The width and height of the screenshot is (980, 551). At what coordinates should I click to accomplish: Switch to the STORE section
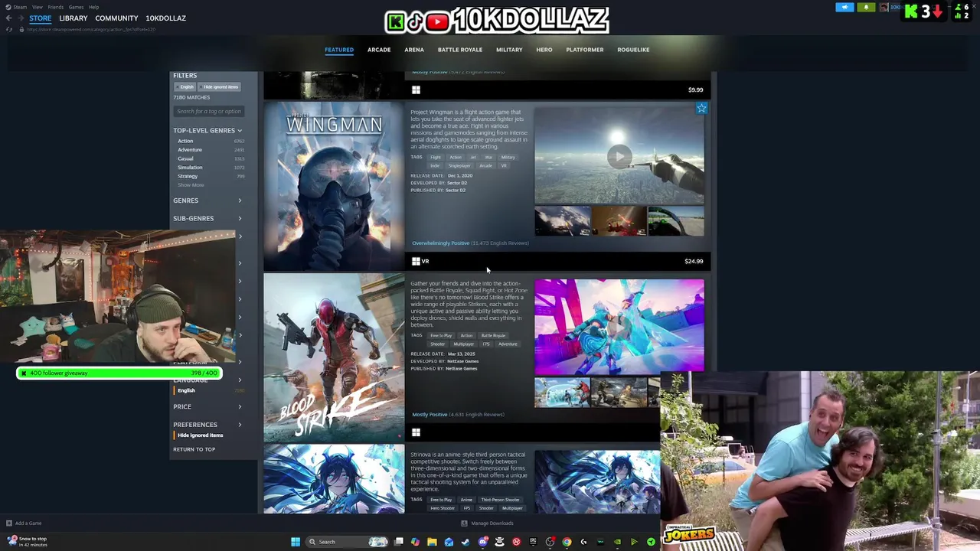pos(41,18)
